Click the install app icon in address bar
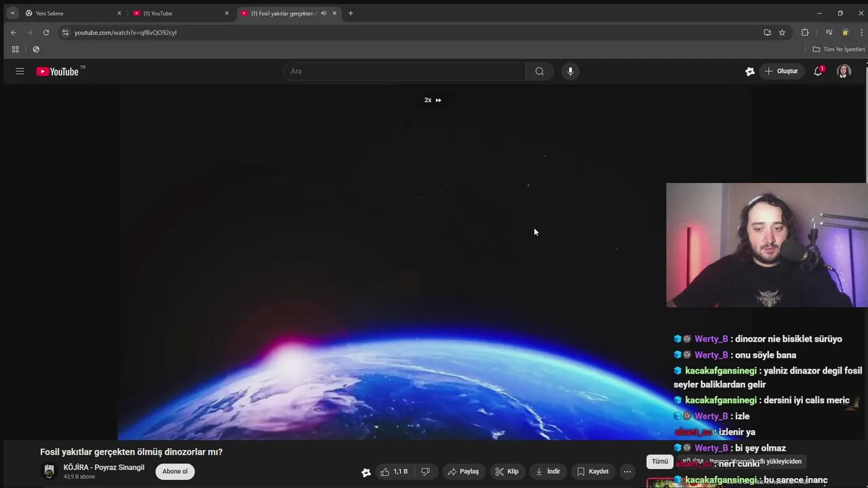Screen dimensions: 868x488 point(767,33)
